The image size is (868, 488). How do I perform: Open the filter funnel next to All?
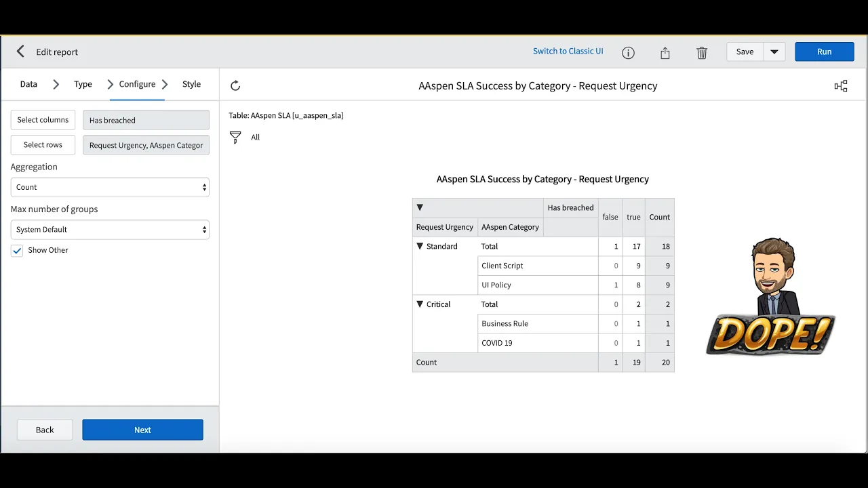coord(235,137)
